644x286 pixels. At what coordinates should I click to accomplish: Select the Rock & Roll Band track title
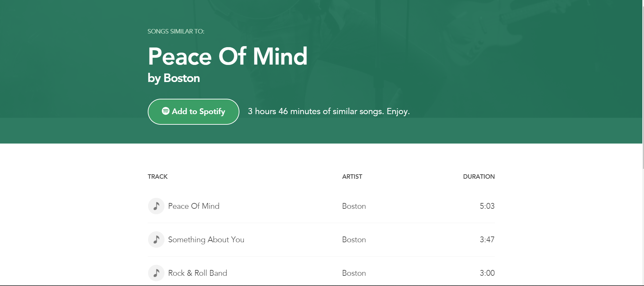198,273
